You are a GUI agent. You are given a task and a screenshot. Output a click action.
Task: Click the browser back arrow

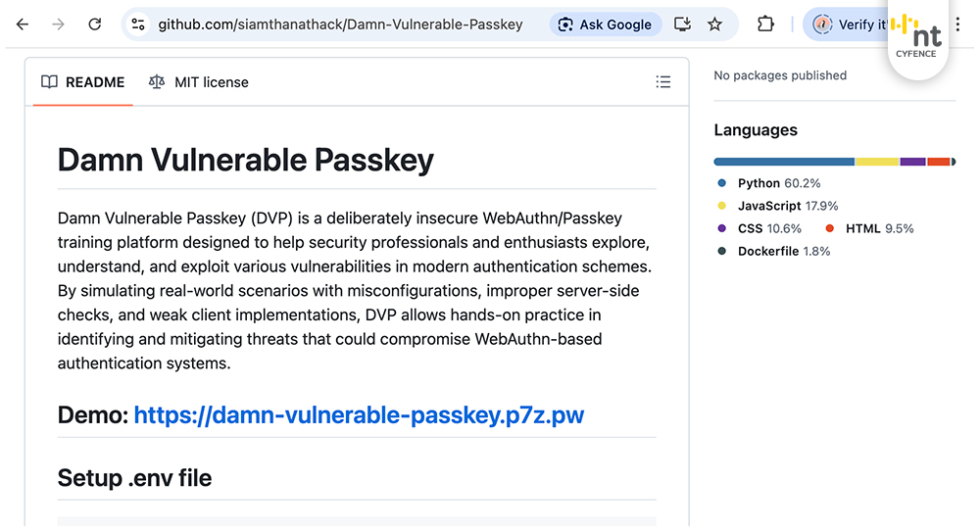pyautogui.click(x=23, y=24)
